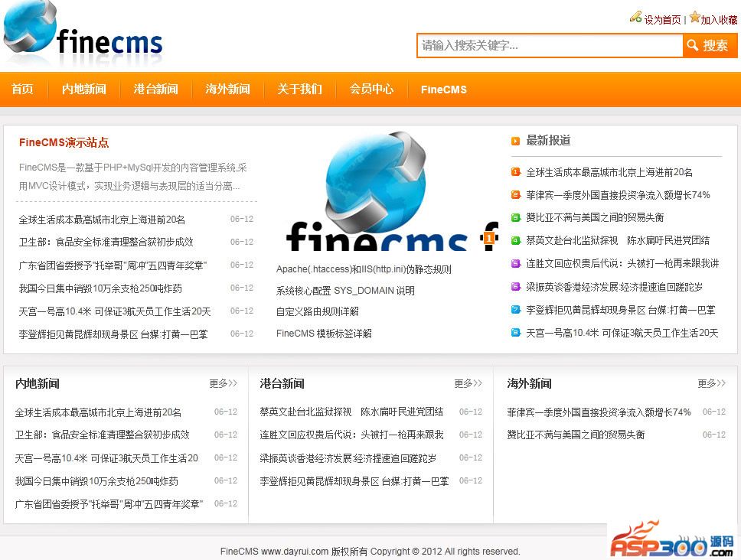
Task: Click the 内地新闻 section heading
Action: tap(38, 383)
